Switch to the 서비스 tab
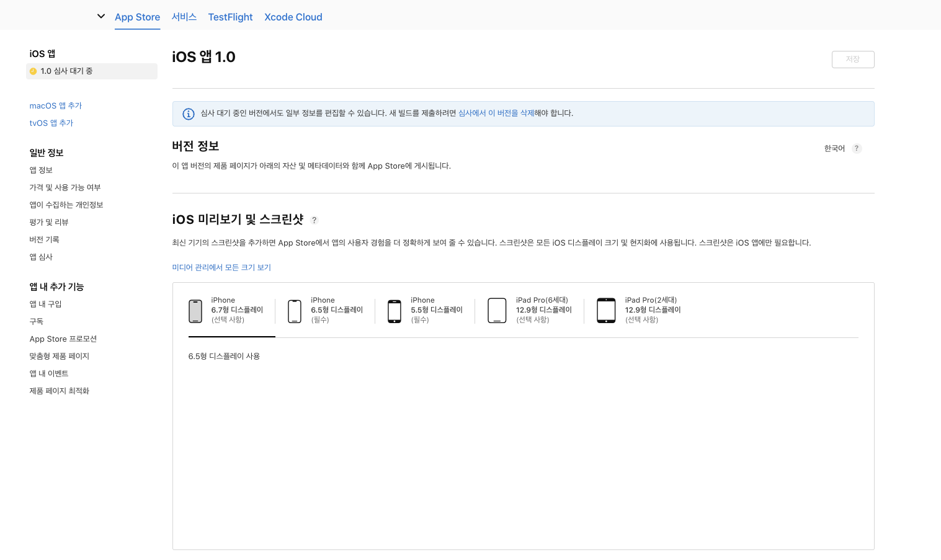Viewport: 941px width, 560px height. (x=184, y=17)
